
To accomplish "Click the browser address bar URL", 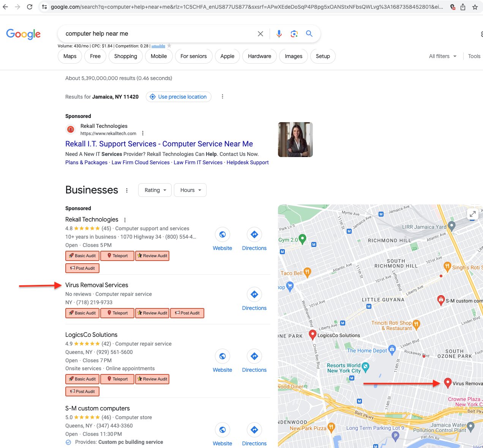I will click(x=247, y=7).
